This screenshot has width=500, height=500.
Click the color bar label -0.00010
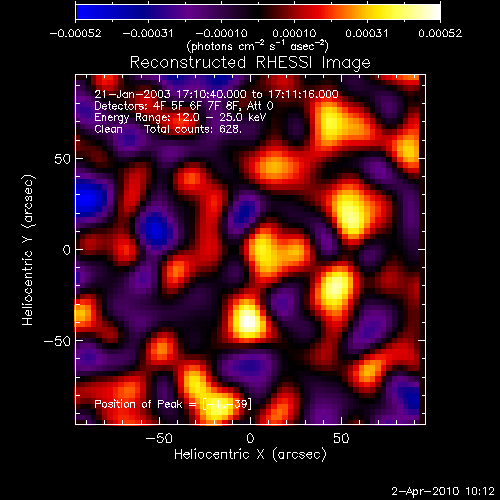221,33
